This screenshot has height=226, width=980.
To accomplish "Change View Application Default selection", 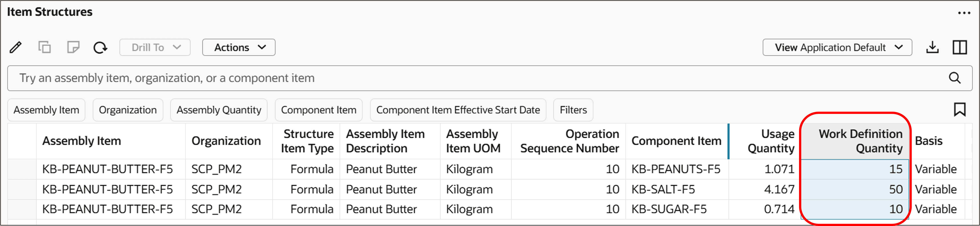I will [x=837, y=47].
